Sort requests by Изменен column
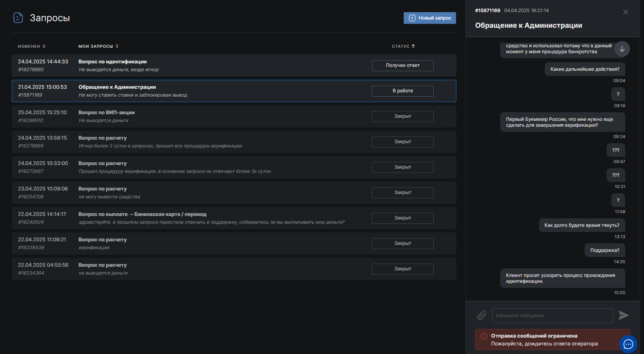The height and width of the screenshot is (354, 644). click(x=32, y=46)
